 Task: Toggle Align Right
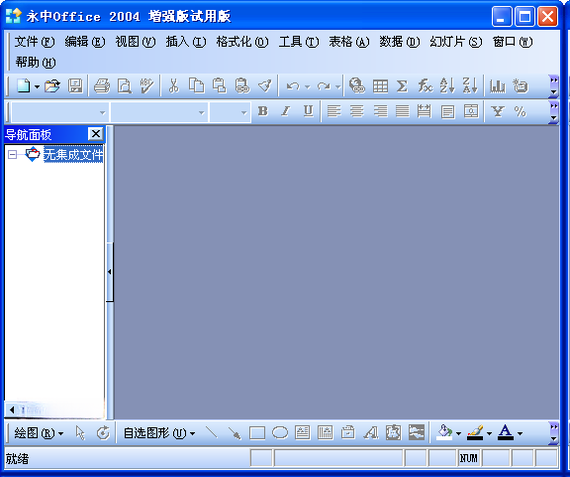click(380, 111)
